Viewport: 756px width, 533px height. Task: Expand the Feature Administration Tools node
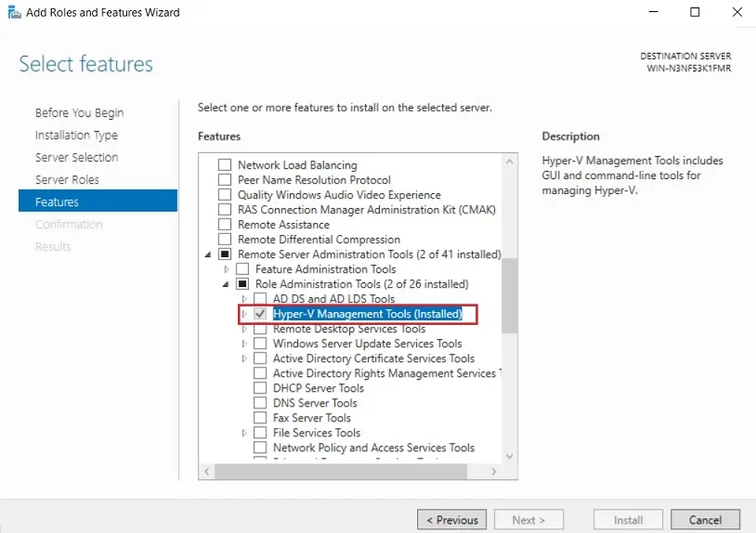pyautogui.click(x=226, y=269)
